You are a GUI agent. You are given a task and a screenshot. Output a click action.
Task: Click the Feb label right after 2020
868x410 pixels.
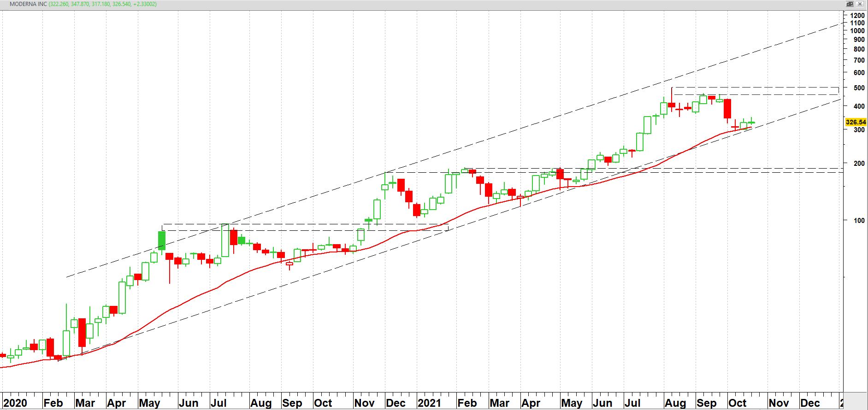pos(53,403)
